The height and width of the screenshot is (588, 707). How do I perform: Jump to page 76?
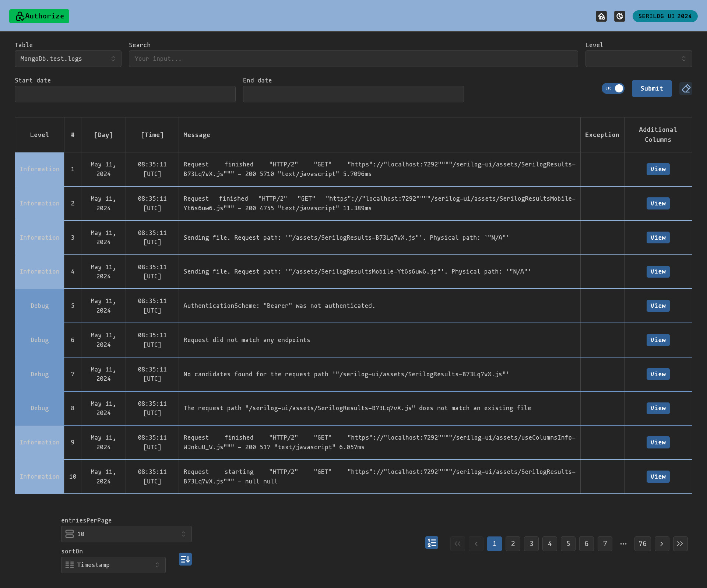643,544
